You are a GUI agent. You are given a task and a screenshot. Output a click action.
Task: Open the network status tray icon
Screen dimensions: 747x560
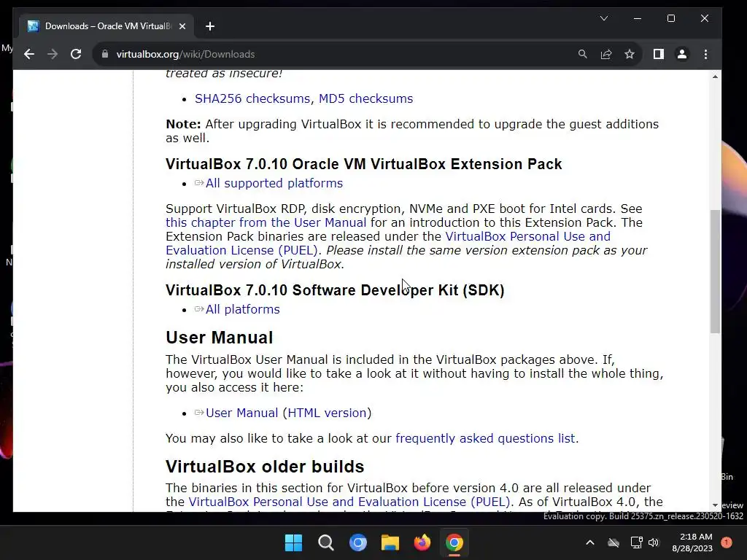(x=636, y=542)
